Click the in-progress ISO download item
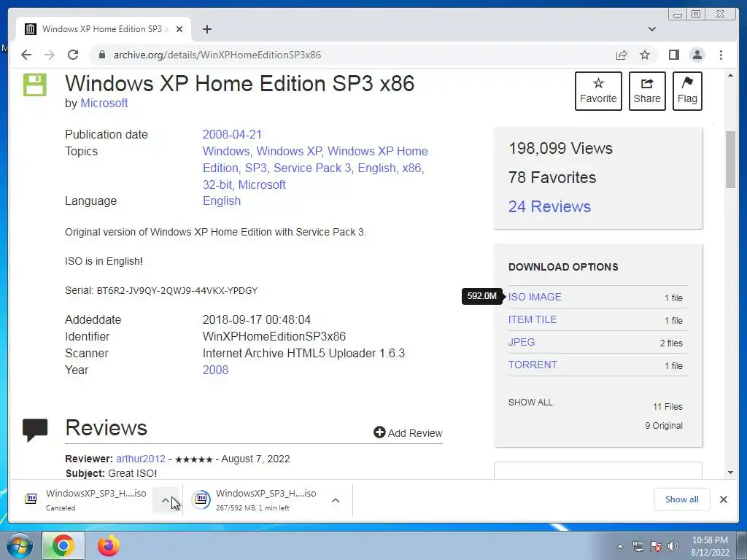The image size is (747, 560). point(257,499)
